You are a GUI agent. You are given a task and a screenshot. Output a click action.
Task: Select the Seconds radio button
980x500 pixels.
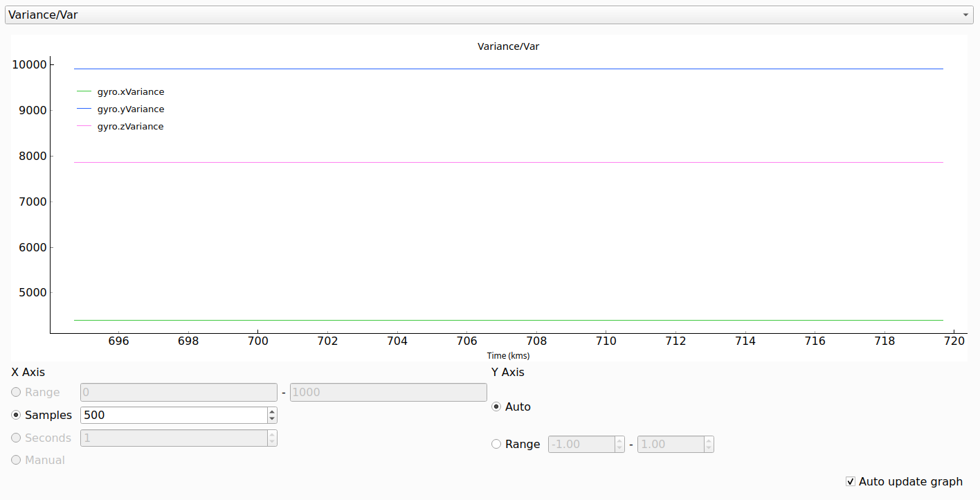tap(16, 438)
